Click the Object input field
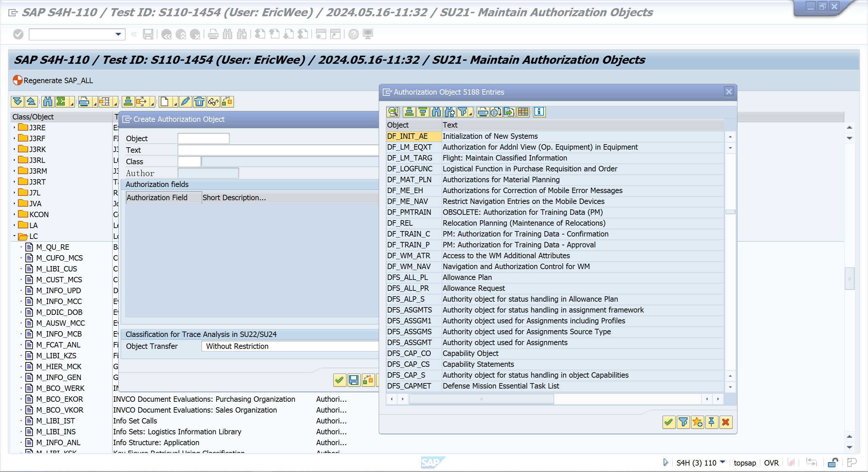This screenshot has height=472, width=868. coord(203,138)
